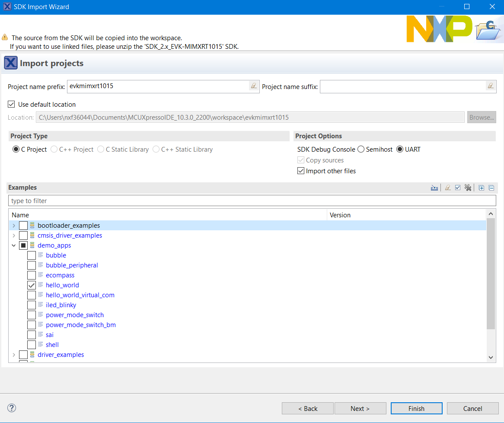The width and height of the screenshot is (504, 423).
Task: Tick the iled_blinky example checkbox
Action: pyautogui.click(x=32, y=305)
